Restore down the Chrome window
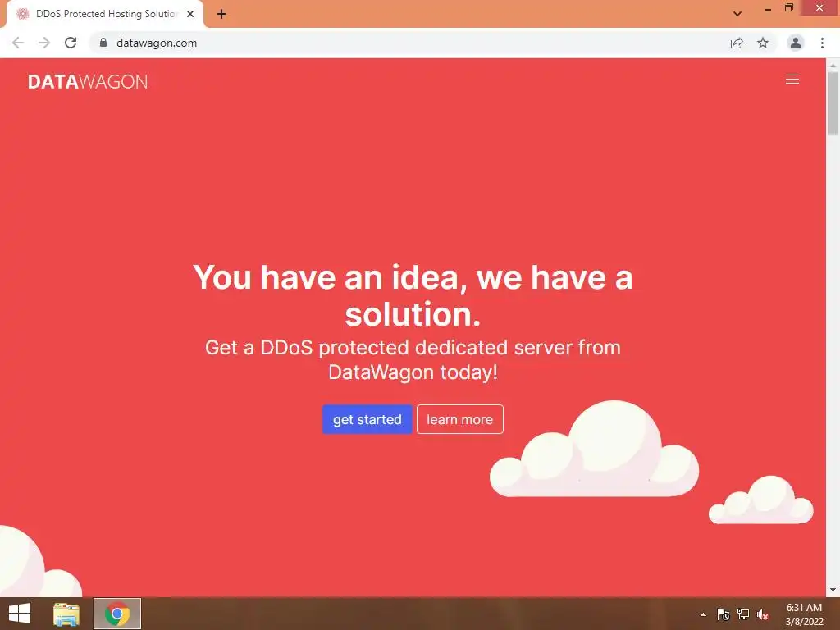This screenshot has width=840, height=630. (788, 8)
